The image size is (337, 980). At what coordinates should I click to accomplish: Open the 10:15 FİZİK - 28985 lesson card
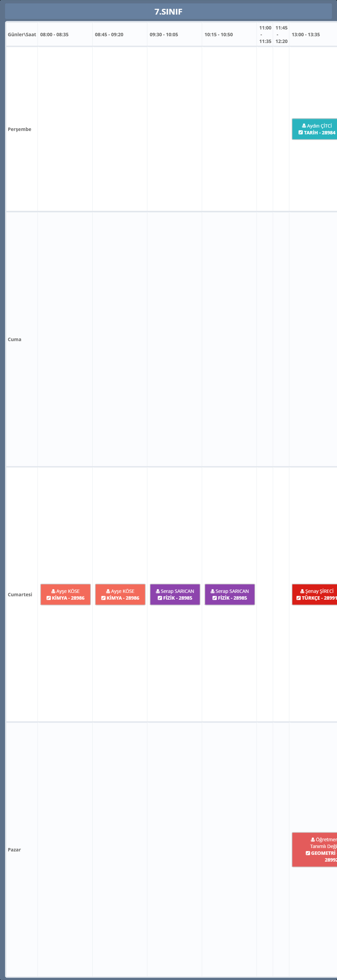coord(230,595)
